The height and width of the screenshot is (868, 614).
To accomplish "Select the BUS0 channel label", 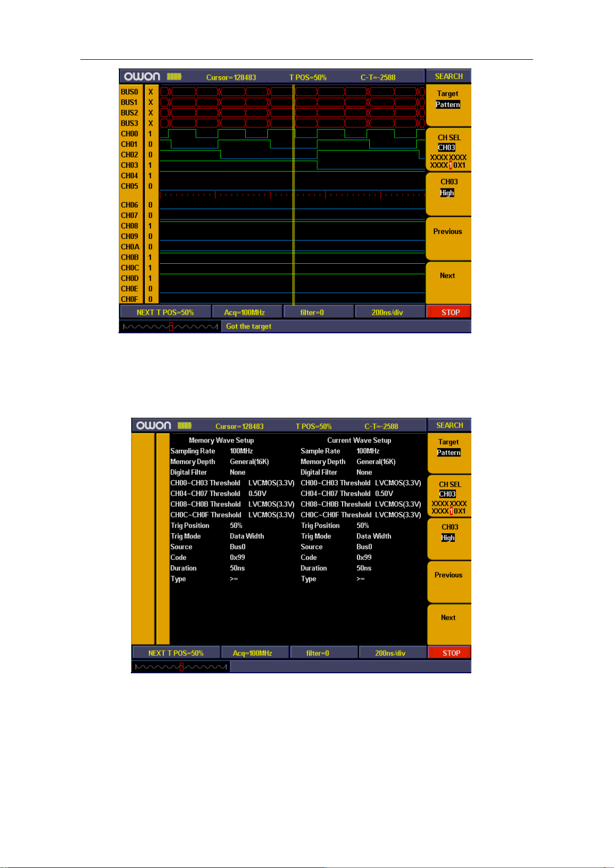I will click(129, 92).
